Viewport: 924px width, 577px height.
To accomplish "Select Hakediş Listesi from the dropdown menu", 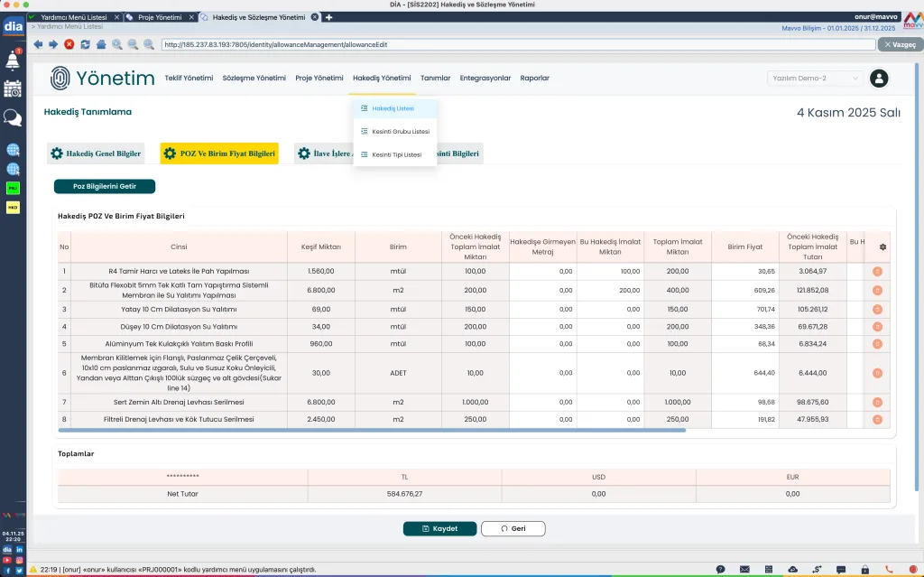I will click(x=393, y=108).
